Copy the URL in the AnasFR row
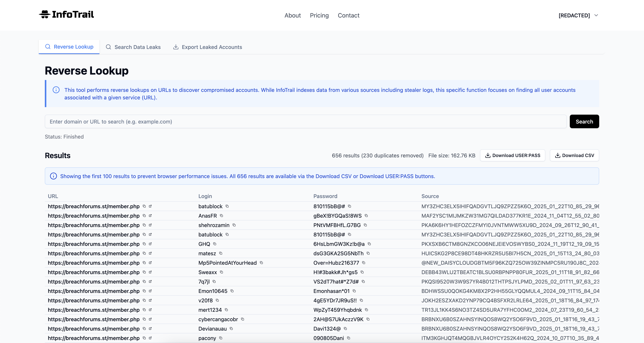 pos(144,216)
